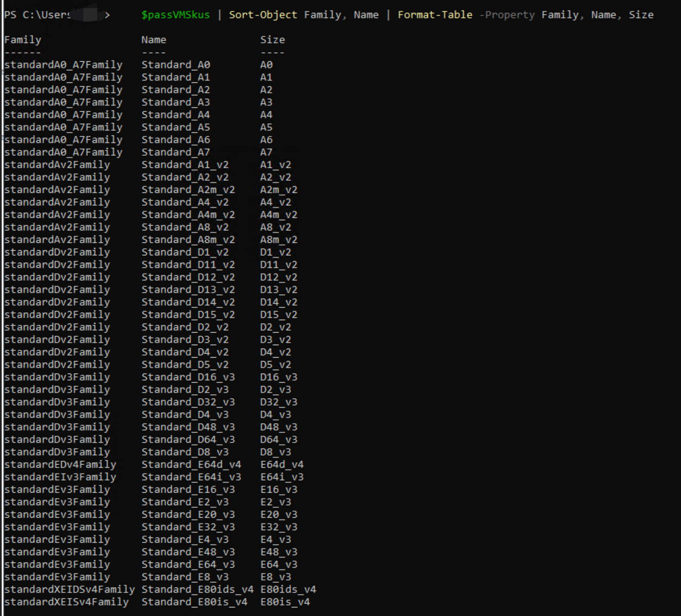The width and height of the screenshot is (681, 616).
Task: Select the Name column header
Action: coord(154,40)
